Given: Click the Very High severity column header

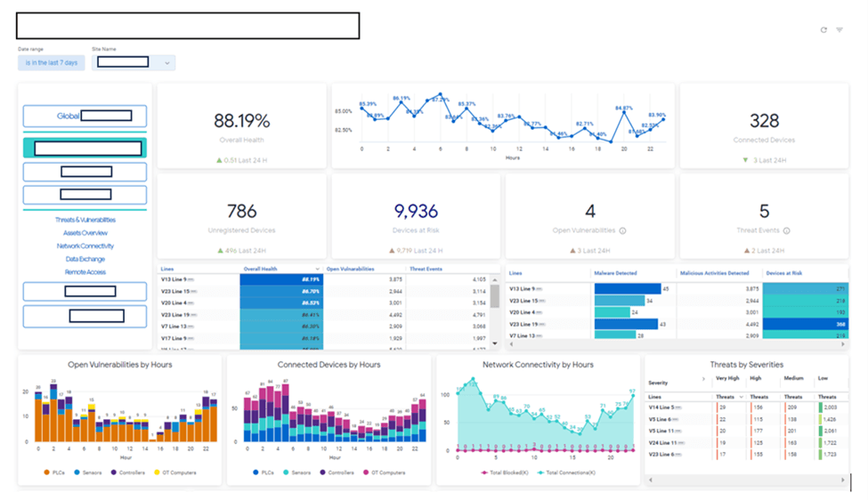Looking at the screenshot, I should (726, 378).
